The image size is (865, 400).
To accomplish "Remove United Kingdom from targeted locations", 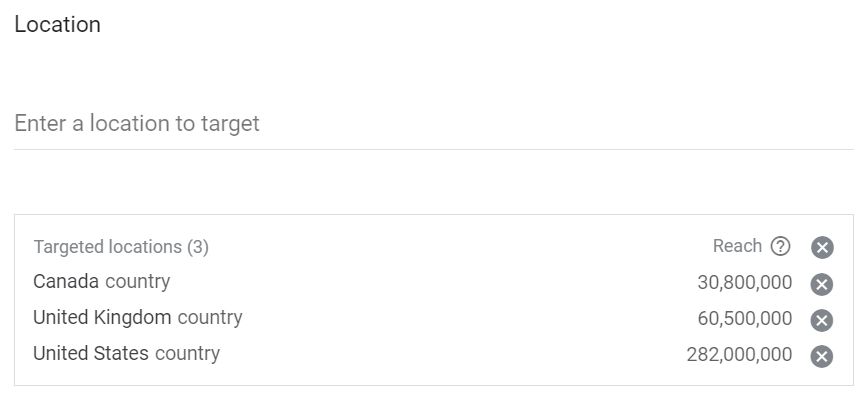I will click(822, 320).
